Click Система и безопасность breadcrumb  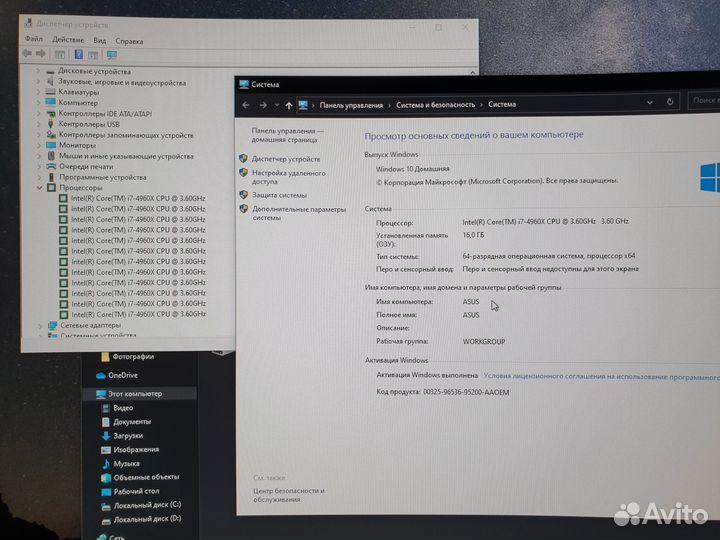tap(435, 105)
